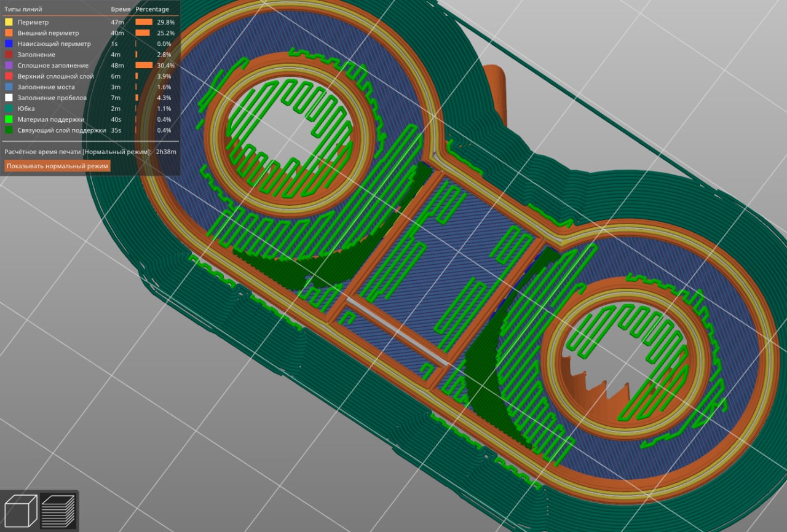Viewport: 787px width, 532px height.
Task: Click the orange percentage bar next to 30.4%
Action: [x=144, y=65]
